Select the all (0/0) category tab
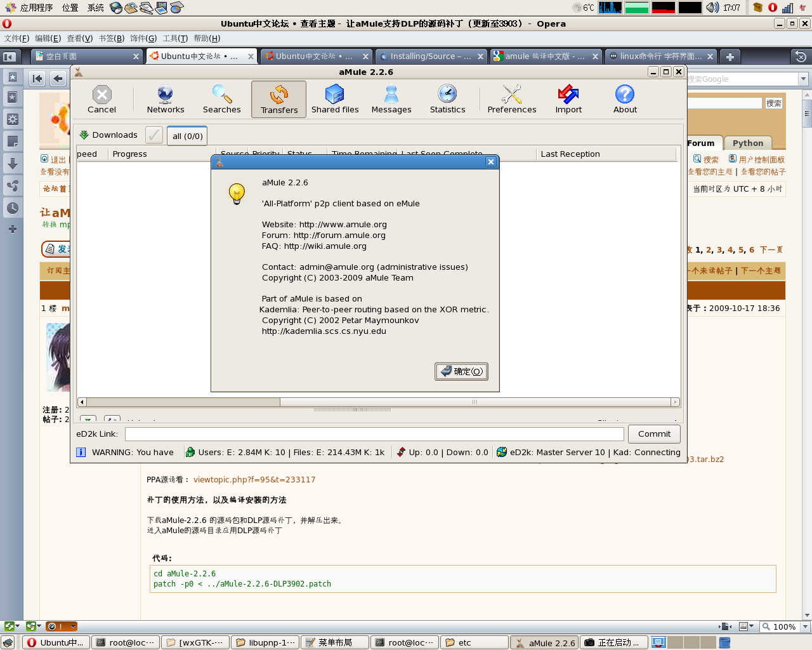The image size is (812, 650). tap(188, 136)
